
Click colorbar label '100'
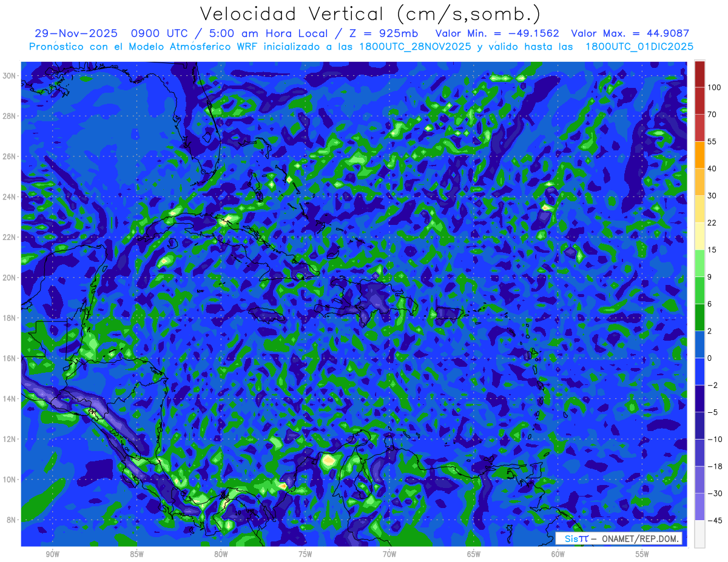coord(715,87)
